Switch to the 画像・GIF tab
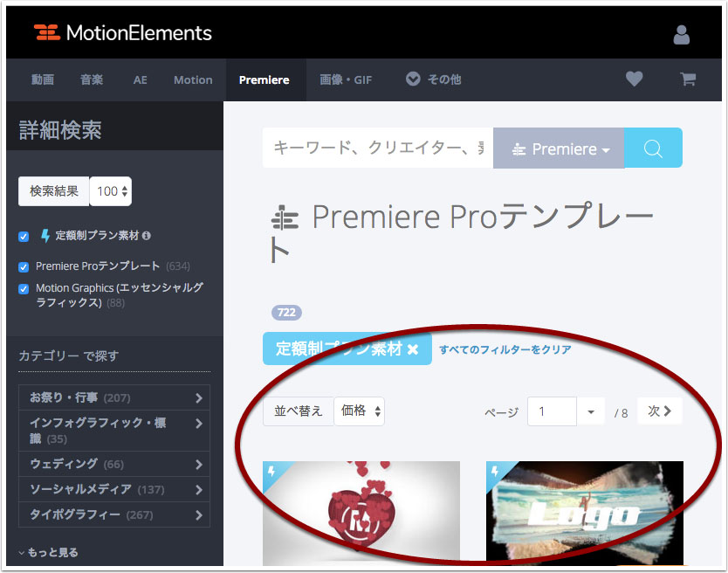This screenshot has height=573, width=728. pos(346,80)
